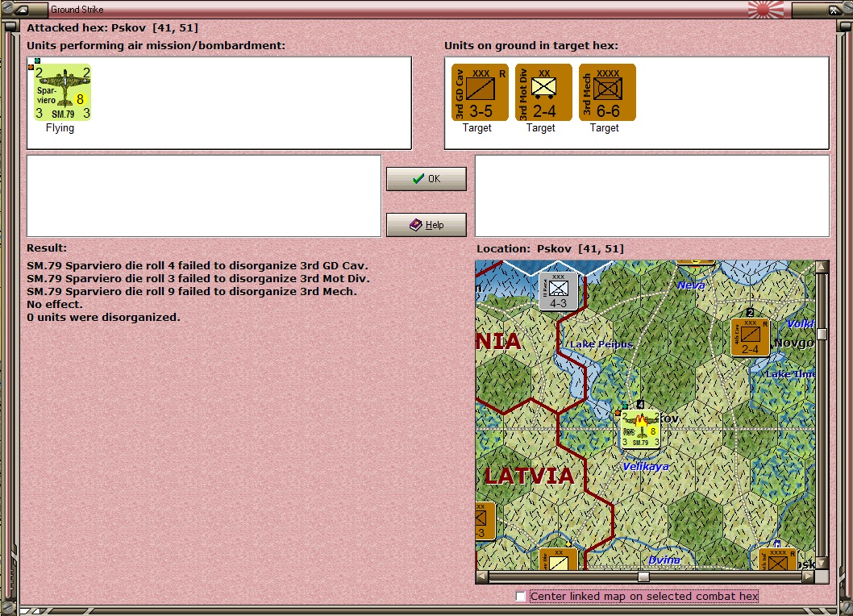The height and width of the screenshot is (616, 853).
Task: Click the grey 4-3 infantry counter on map
Action: [x=558, y=291]
